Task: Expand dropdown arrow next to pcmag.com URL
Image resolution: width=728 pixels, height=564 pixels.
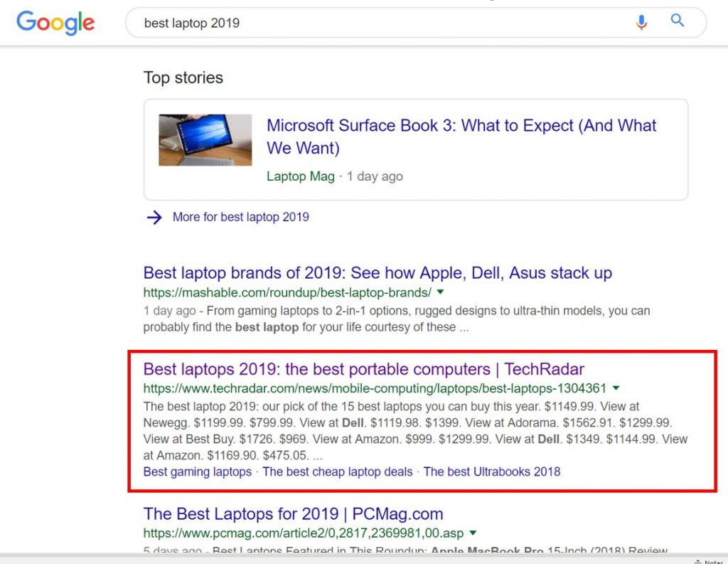Action: pos(473,533)
